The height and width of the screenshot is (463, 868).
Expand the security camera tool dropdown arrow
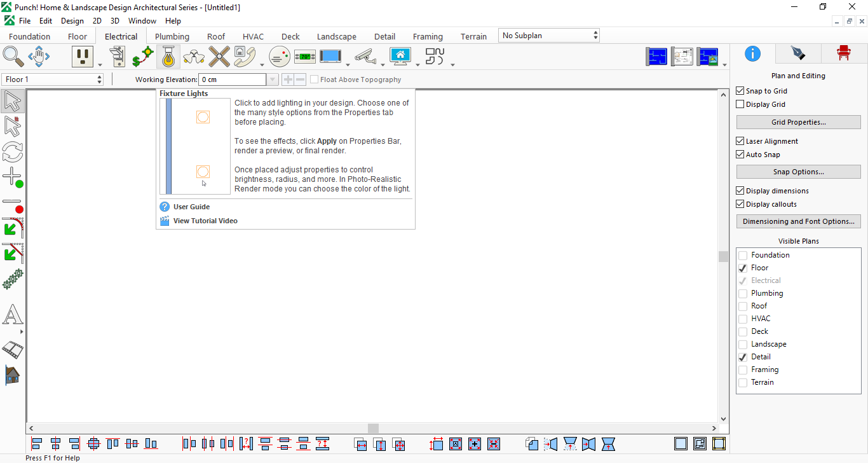click(383, 64)
